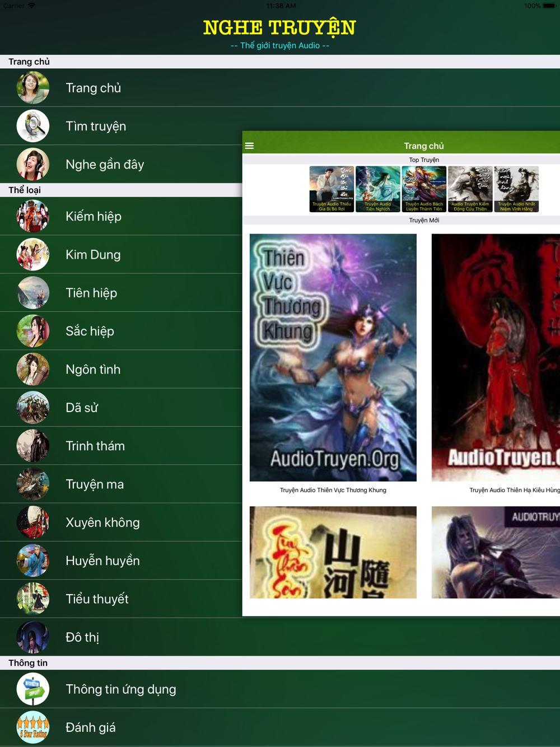The image size is (560, 747).
Task: Tap the Xuyên không category icon
Action: coord(33,522)
